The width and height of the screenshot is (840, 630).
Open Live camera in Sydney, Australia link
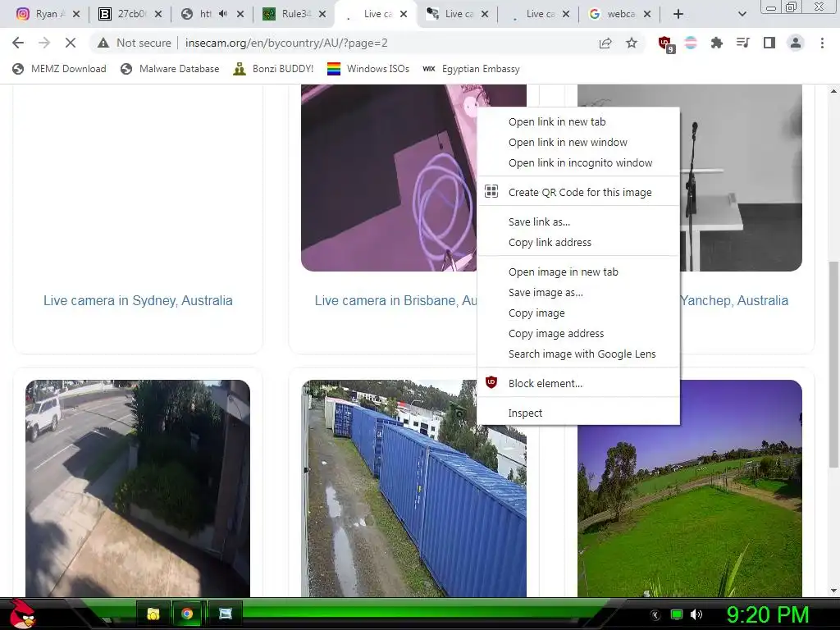138,300
